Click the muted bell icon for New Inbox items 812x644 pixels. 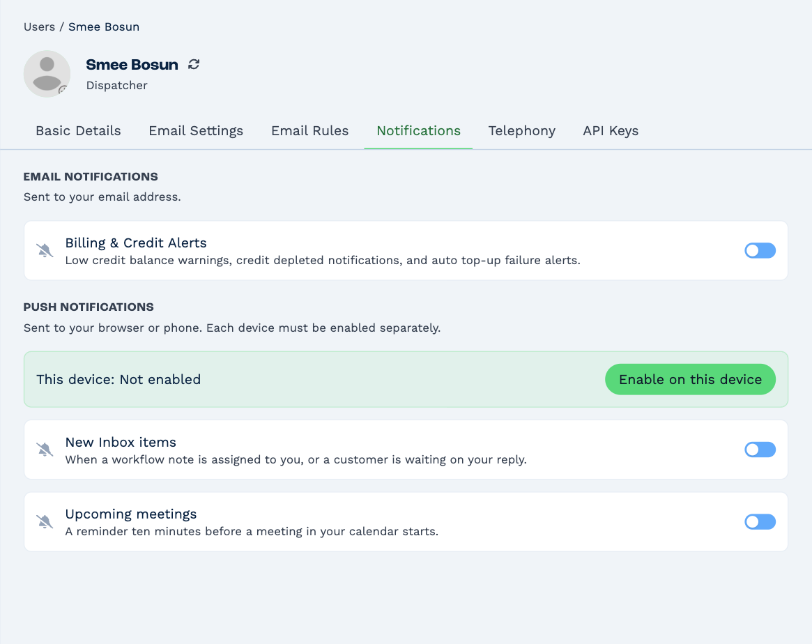45,450
